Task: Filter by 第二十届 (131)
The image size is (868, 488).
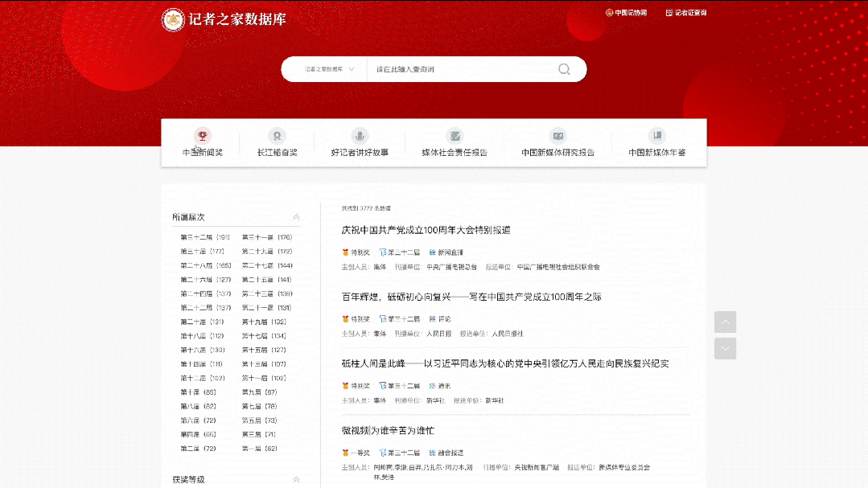Action: pyautogui.click(x=202, y=322)
